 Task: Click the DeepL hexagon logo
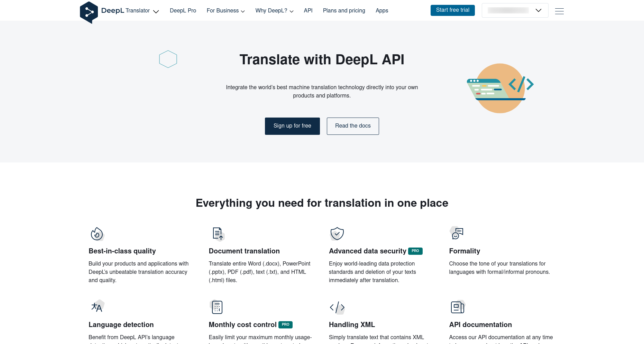89,12
